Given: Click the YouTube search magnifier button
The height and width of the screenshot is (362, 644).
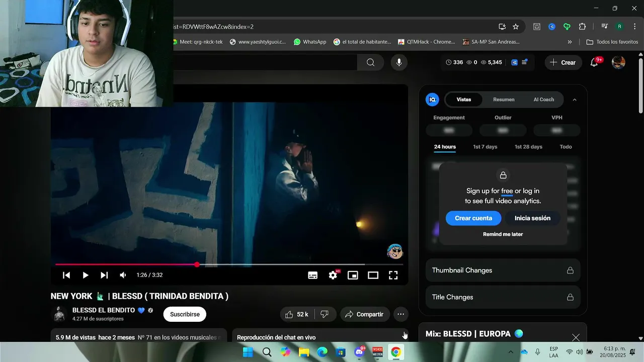Looking at the screenshot, I should pos(370,62).
